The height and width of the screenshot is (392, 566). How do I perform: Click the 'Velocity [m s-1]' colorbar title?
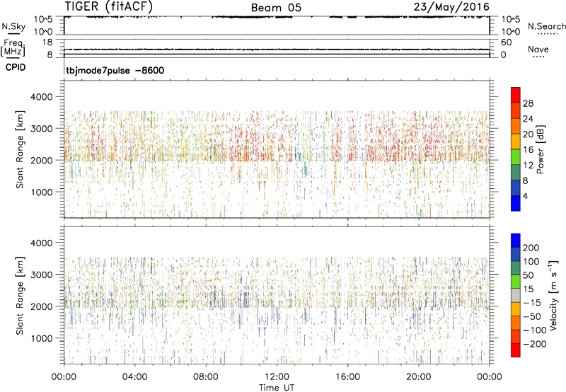(553, 295)
